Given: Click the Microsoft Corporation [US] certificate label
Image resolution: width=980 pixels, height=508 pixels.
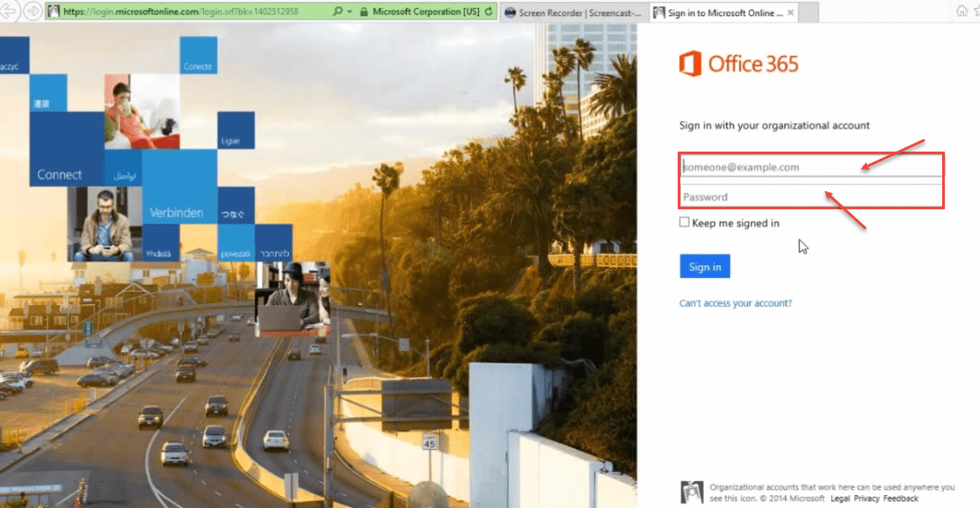Looking at the screenshot, I should [426, 11].
